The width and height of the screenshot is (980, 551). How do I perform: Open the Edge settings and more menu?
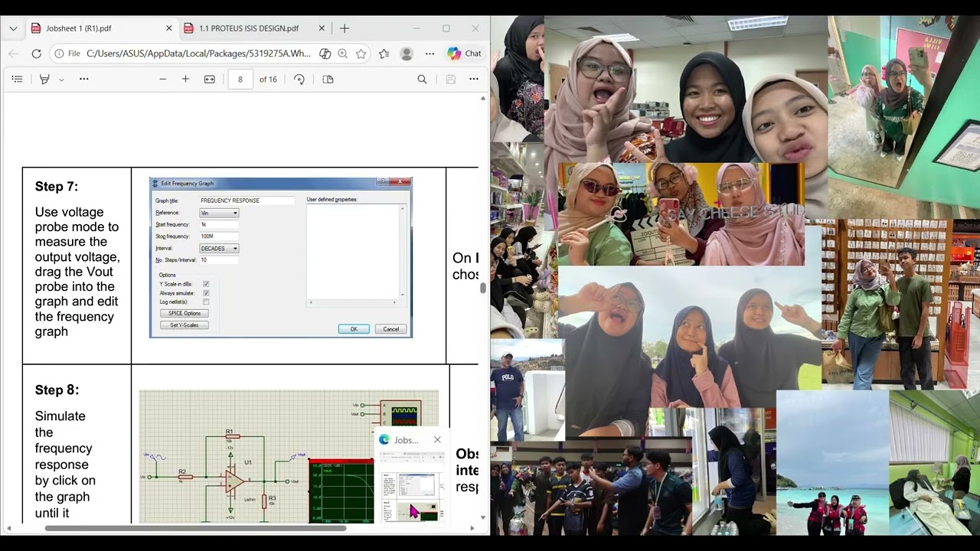[x=430, y=54]
